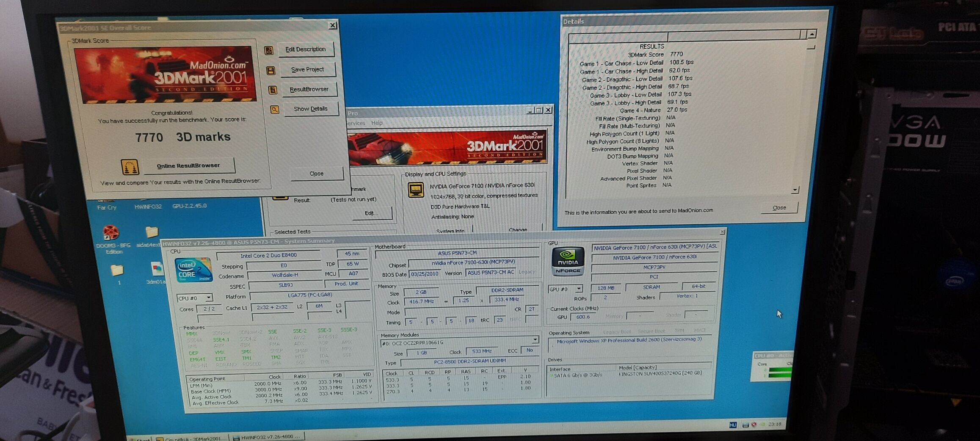Click the Close button in Details window
980x441 pixels.
pyautogui.click(x=779, y=208)
